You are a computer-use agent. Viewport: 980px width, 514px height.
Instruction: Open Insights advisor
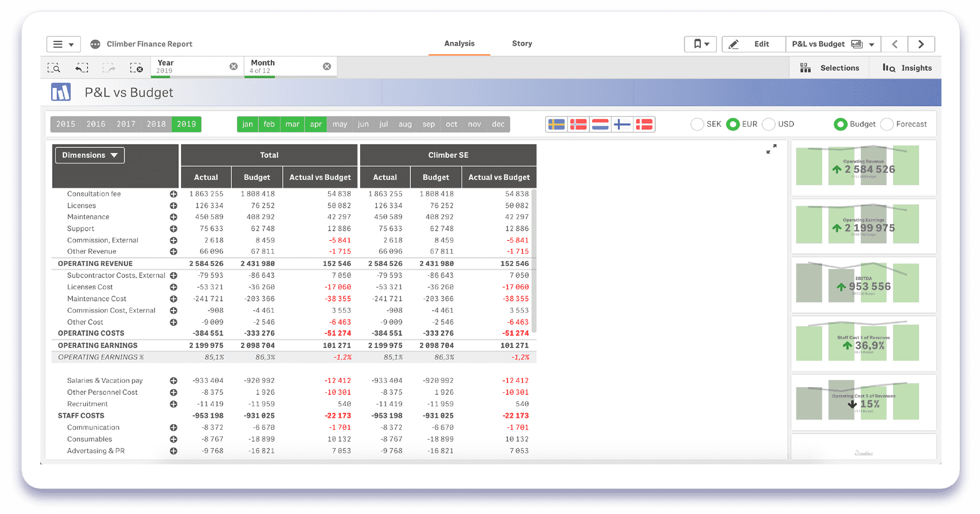click(906, 68)
